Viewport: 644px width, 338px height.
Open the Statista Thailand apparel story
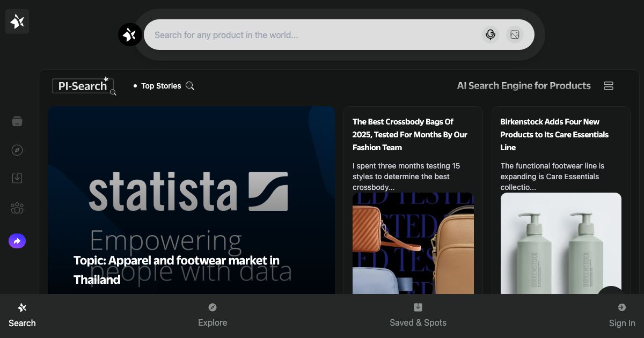click(191, 200)
